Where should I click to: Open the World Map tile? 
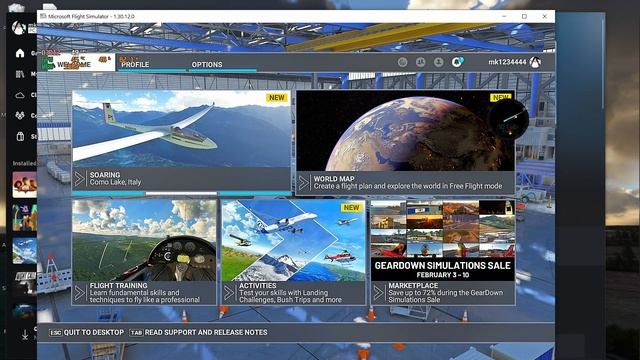pos(405,142)
